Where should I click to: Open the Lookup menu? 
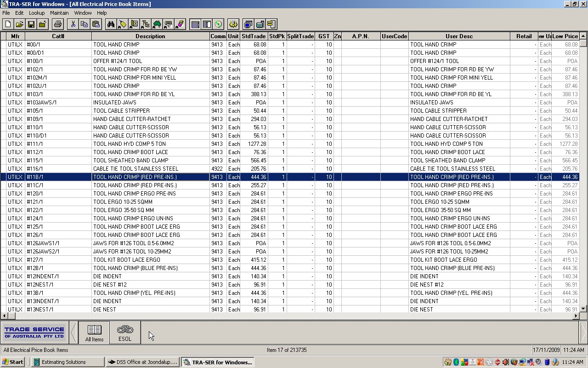click(37, 13)
